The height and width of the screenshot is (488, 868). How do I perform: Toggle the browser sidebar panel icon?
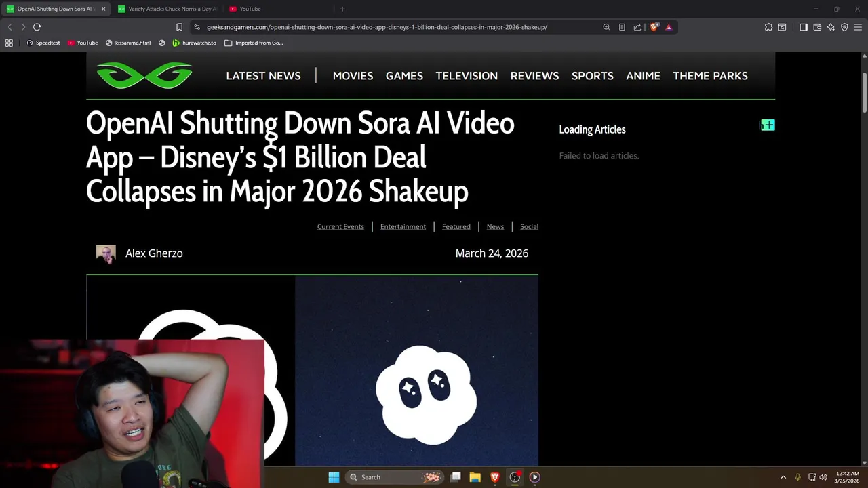click(804, 27)
